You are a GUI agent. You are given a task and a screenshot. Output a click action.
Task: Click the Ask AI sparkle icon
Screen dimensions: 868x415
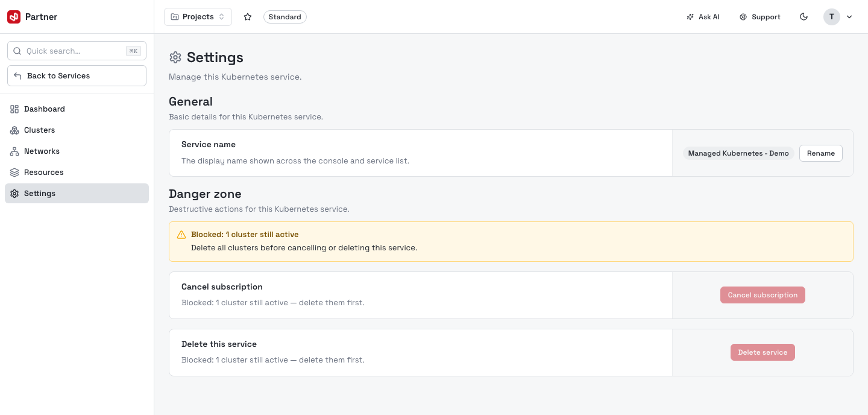coord(690,17)
